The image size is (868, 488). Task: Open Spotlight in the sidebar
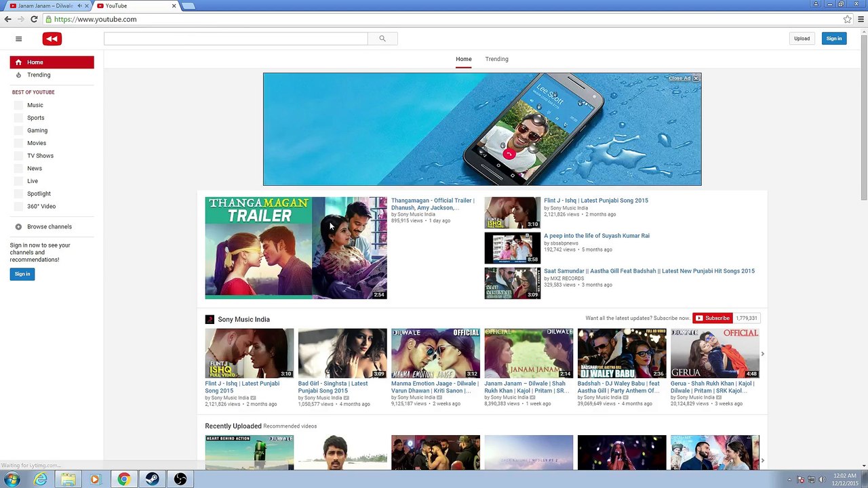click(39, 194)
